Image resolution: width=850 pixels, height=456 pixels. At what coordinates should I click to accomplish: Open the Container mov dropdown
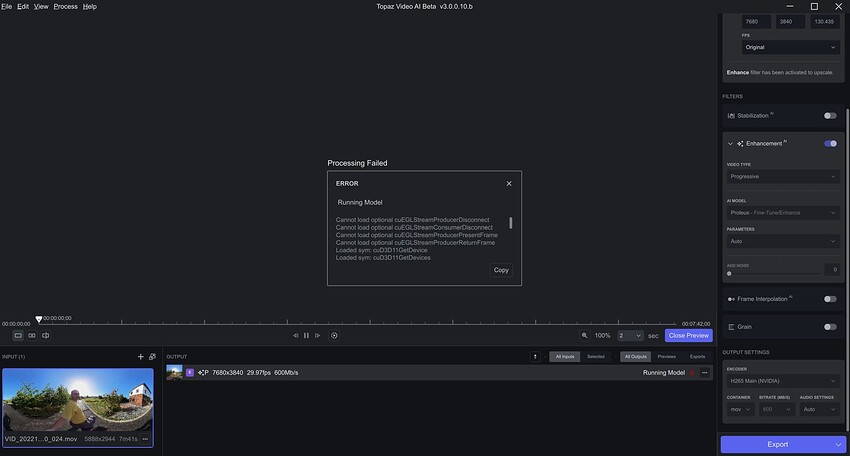point(740,409)
